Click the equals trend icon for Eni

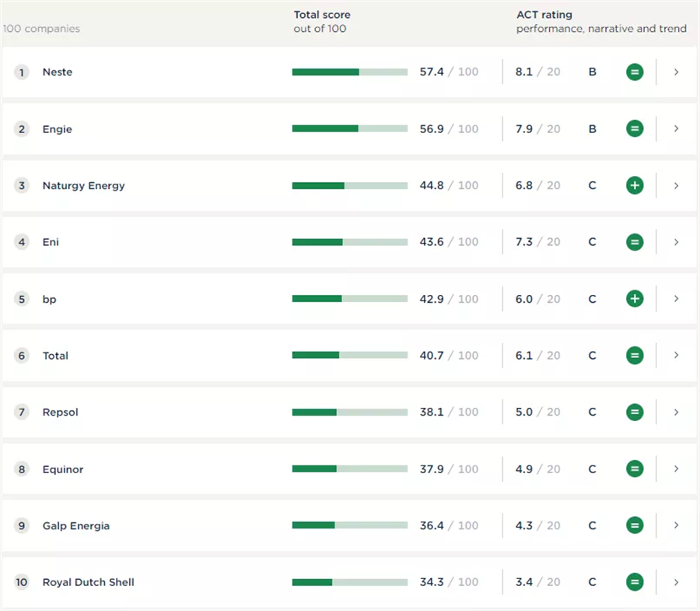[x=635, y=242]
